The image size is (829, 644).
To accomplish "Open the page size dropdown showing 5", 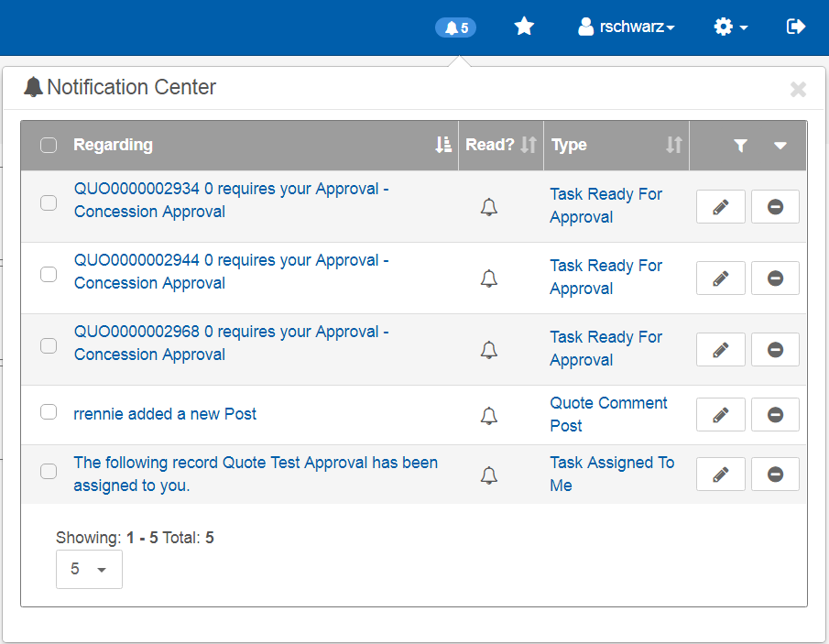I will [89, 569].
